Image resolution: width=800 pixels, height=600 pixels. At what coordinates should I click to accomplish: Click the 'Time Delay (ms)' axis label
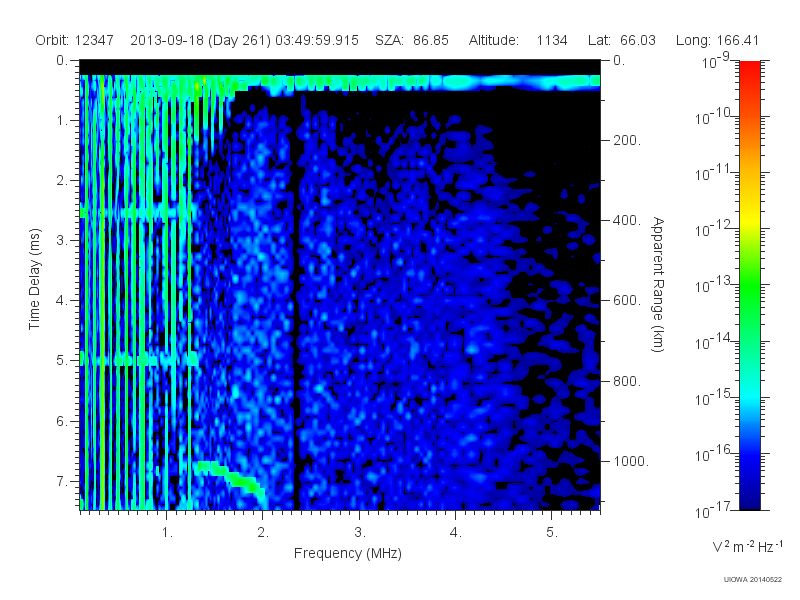(x=34, y=279)
